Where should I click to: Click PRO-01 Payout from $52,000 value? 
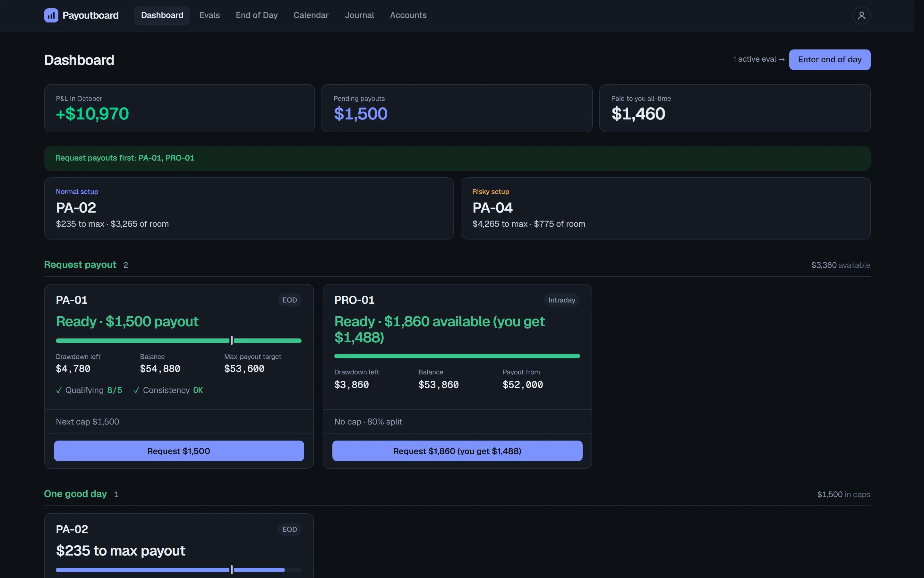(523, 385)
